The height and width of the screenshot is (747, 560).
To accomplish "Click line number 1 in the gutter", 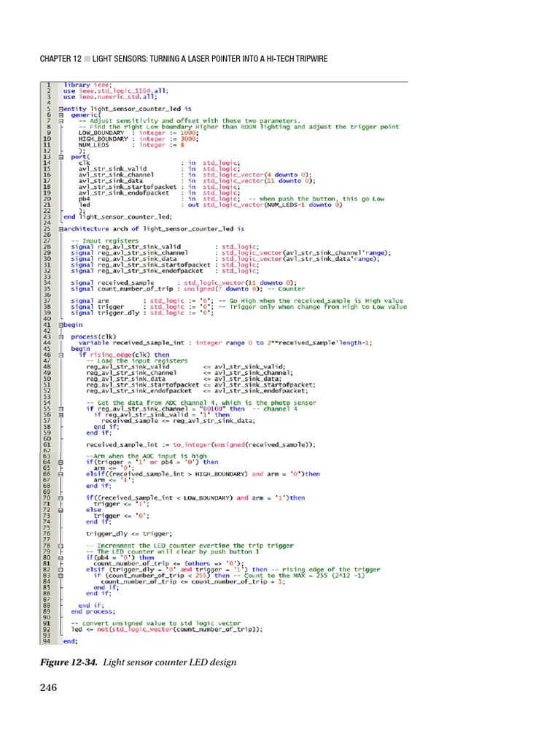I will 47,85.
